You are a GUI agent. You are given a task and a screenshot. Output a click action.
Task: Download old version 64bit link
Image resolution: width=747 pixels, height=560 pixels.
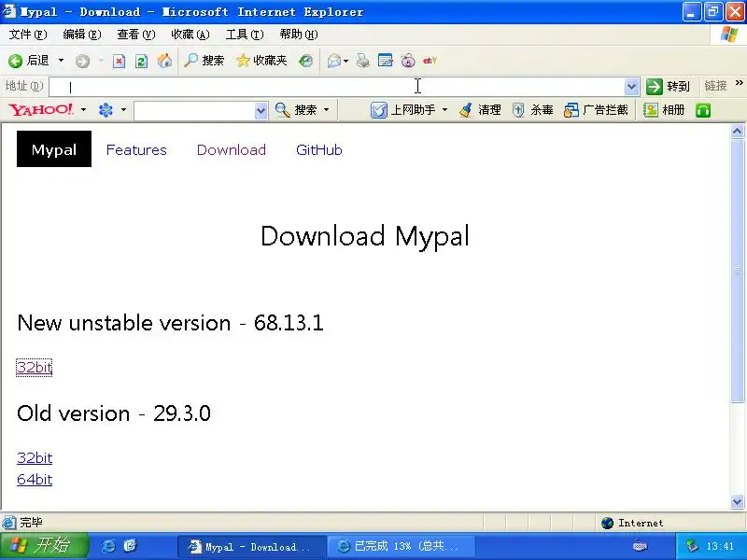tap(35, 479)
